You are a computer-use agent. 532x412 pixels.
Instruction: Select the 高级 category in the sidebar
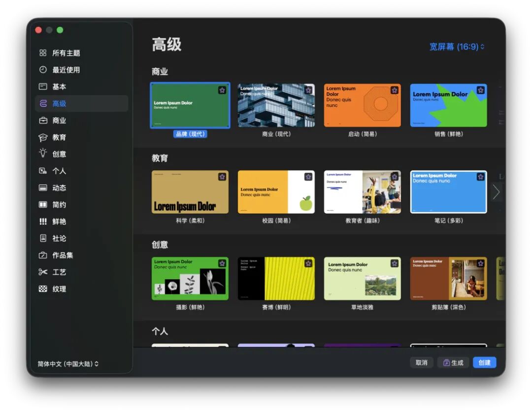click(x=81, y=103)
